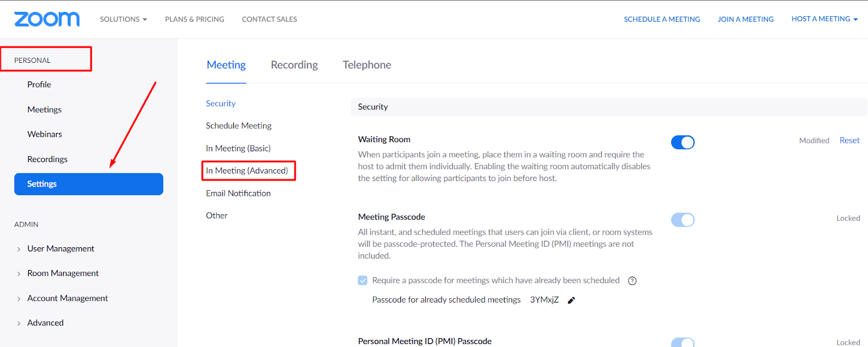
Task: Jump to In Meeting (Advanced) section
Action: coord(247,171)
